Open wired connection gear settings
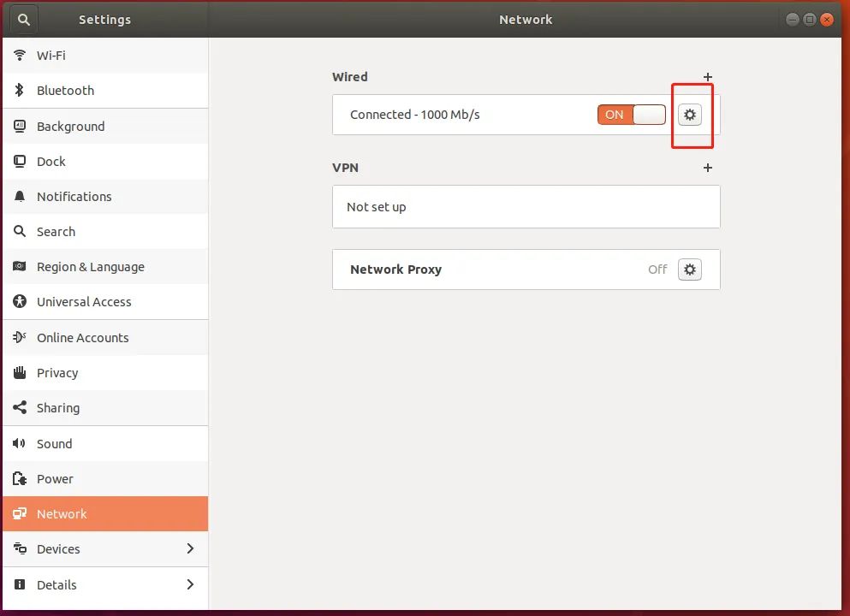 [x=690, y=115]
